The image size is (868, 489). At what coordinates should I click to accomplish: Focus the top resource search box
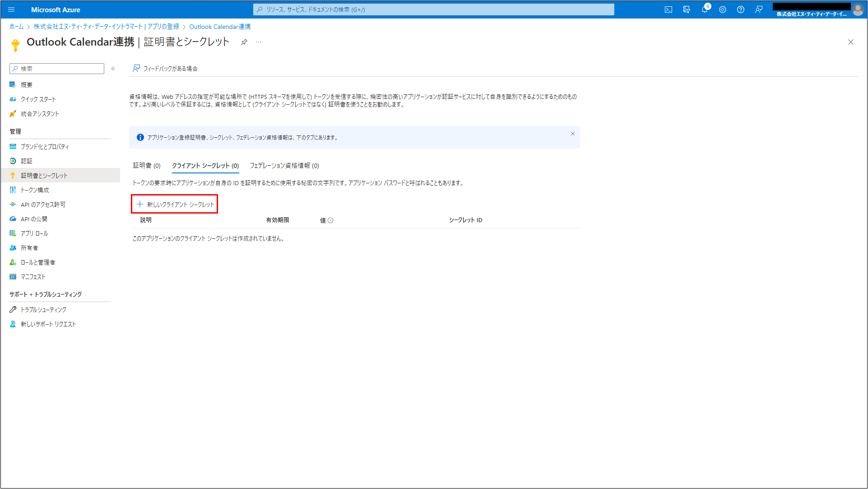tap(434, 9)
